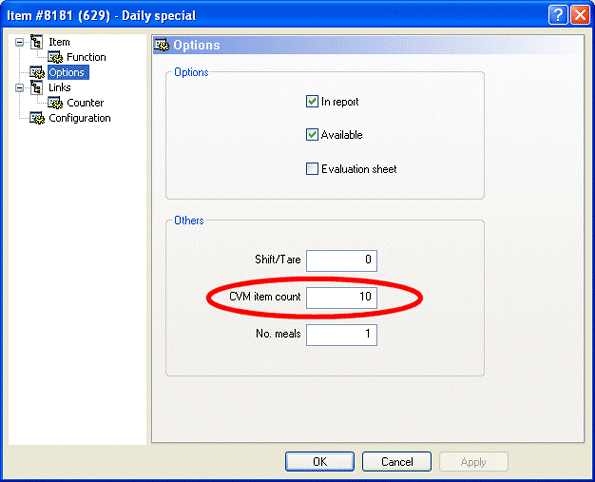Click the Function gear icon

55,57
